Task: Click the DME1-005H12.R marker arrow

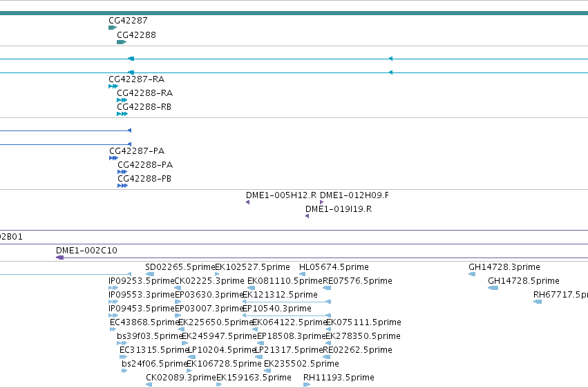Action: point(247,202)
